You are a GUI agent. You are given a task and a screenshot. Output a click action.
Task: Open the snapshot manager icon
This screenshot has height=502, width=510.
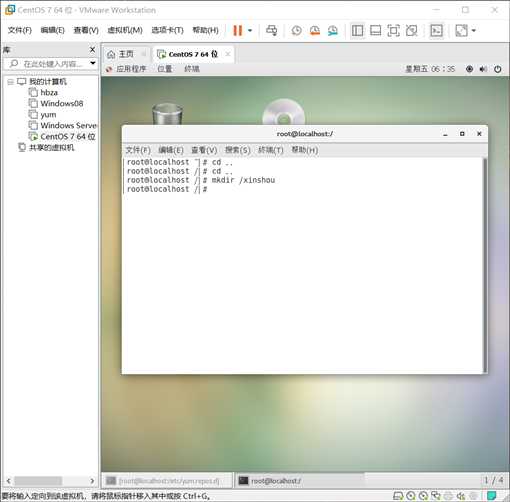[333, 31]
